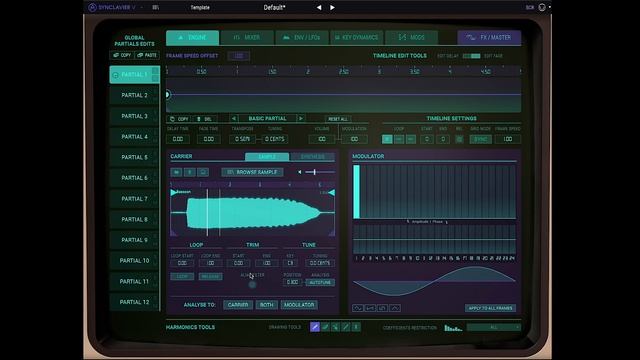The width and height of the screenshot is (640, 360).
Task: Choose the square waveform preset icon
Action: pos(382,308)
